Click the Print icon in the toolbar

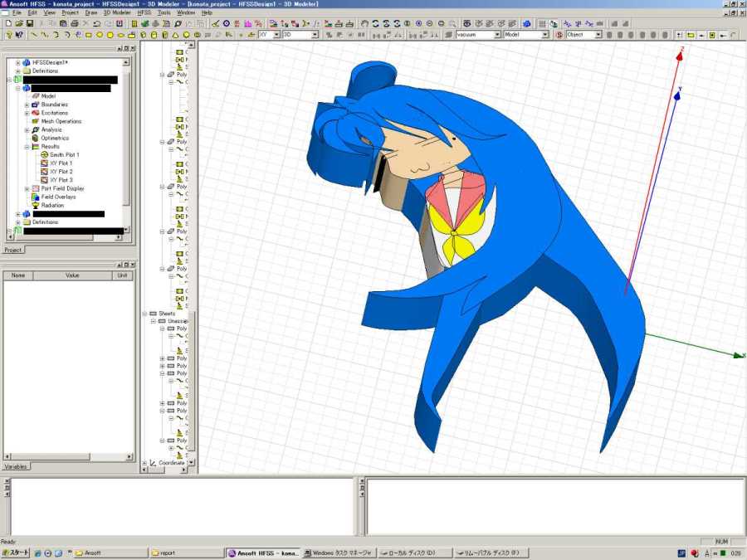tap(75, 23)
